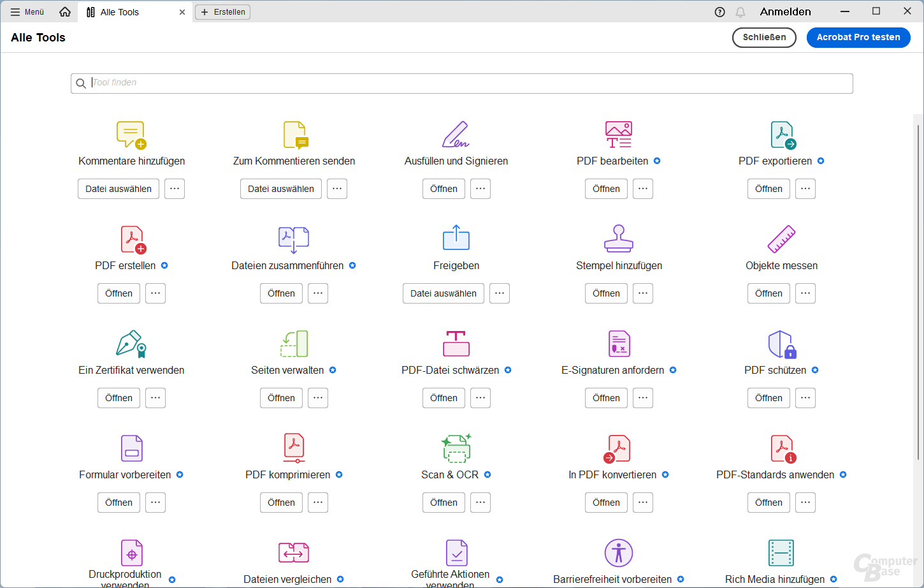Click Öffnen under PDF komprimieren
The image size is (924, 588).
pos(281,503)
